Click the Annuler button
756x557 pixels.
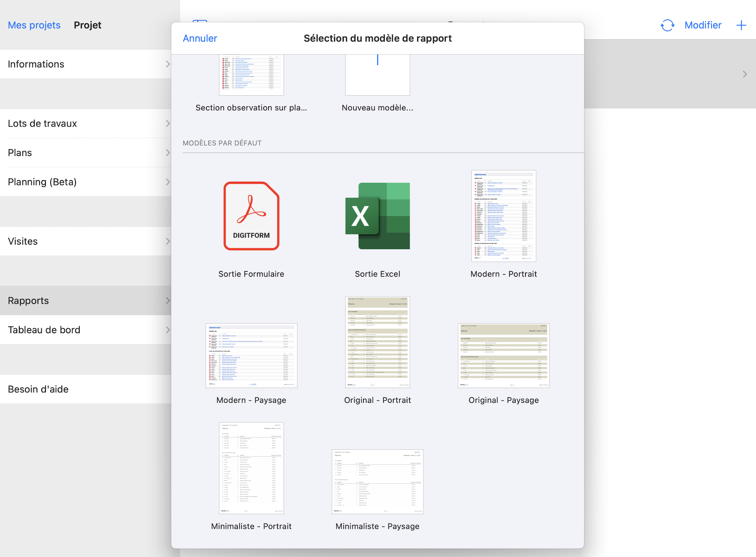[x=200, y=38]
